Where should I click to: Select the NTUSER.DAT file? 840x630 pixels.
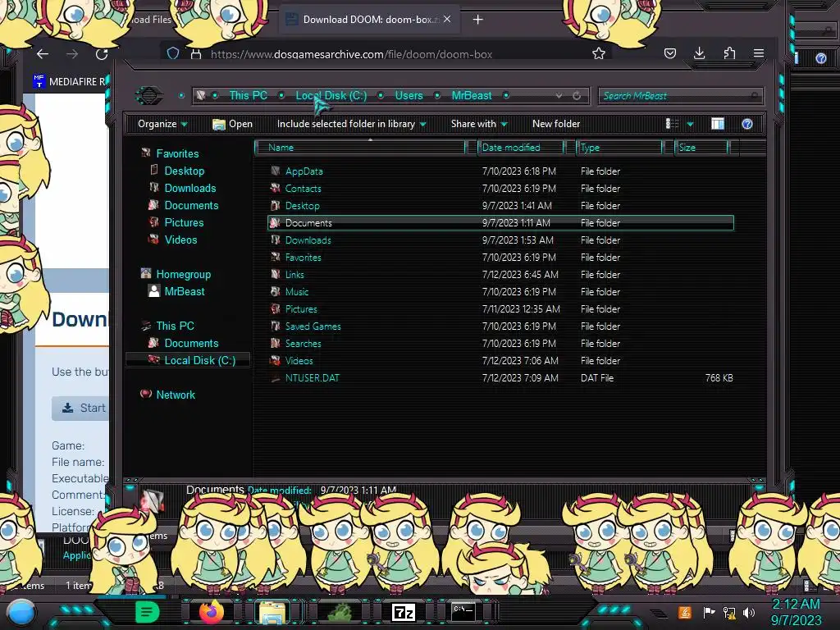click(x=501, y=377)
